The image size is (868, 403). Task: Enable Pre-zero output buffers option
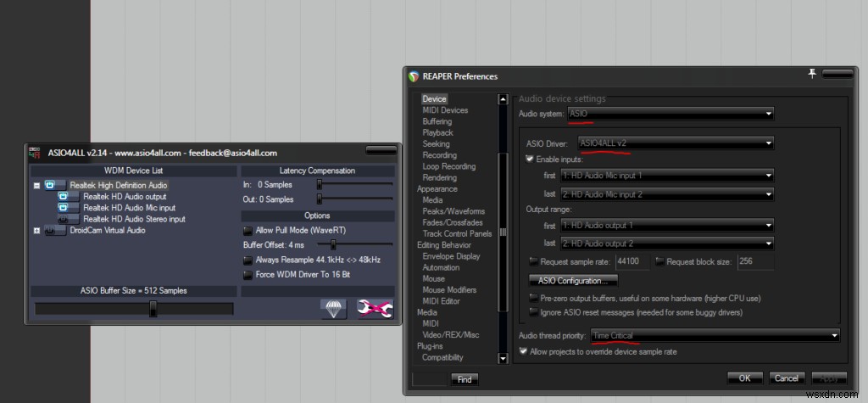click(534, 299)
